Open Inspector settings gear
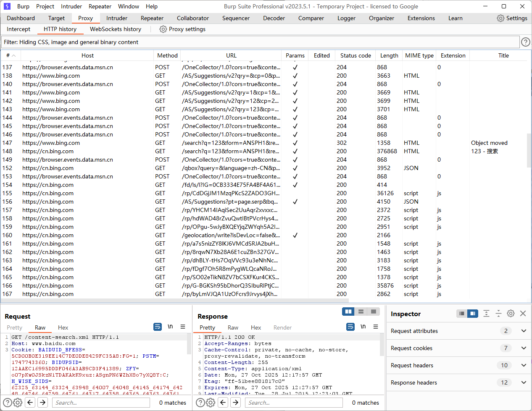Screen dimensions: 532x411 (x=511, y=314)
